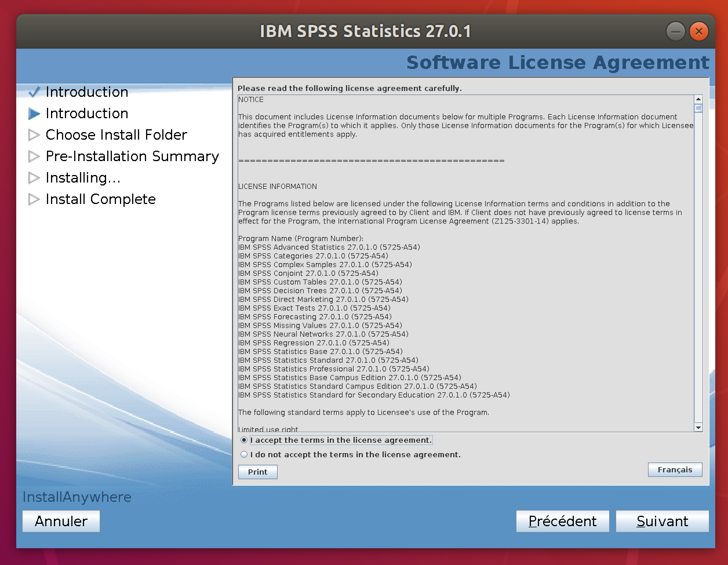Click the license text scrollbar thumb
This screenshot has height=565, width=728.
tap(698, 108)
